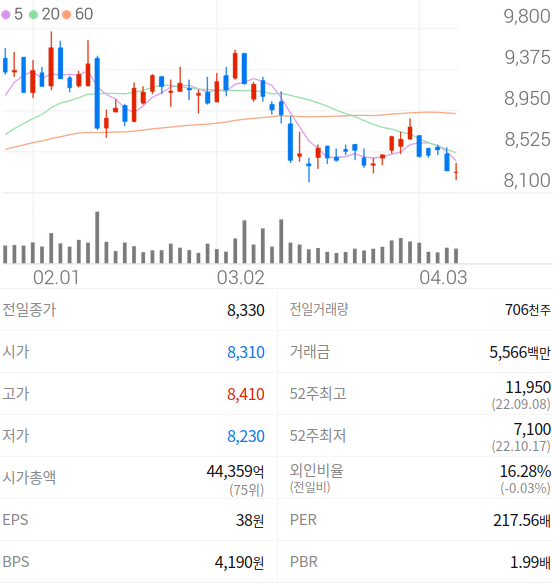The height and width of the screenshot is (583, 553).
Task: Click the 52주최저 label
Action: coord(318,436)
